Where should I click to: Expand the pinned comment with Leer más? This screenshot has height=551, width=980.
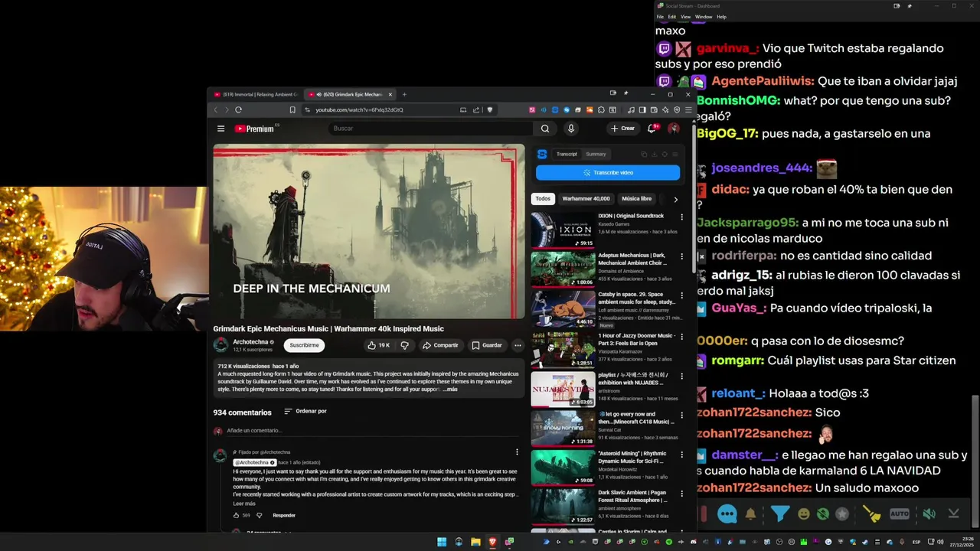pos(244,504)
